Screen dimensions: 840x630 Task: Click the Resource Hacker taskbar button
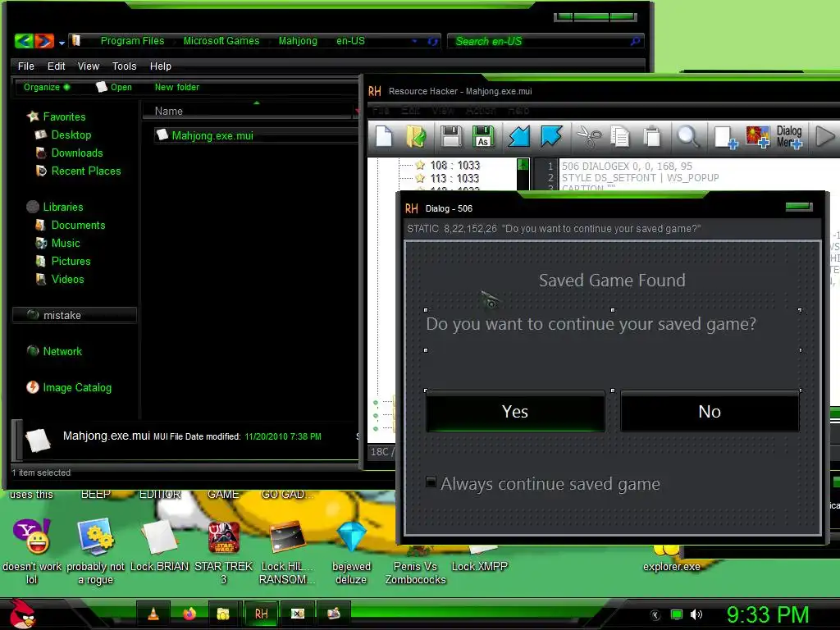pyautogui.click(x=262, y=614)
